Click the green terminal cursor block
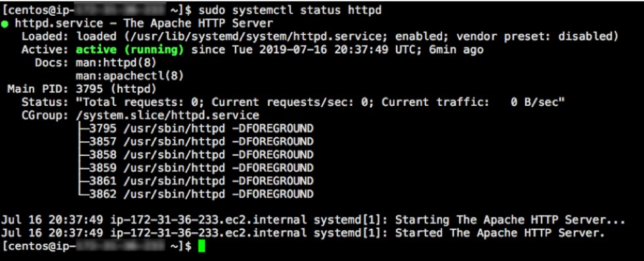 point(201,246)
